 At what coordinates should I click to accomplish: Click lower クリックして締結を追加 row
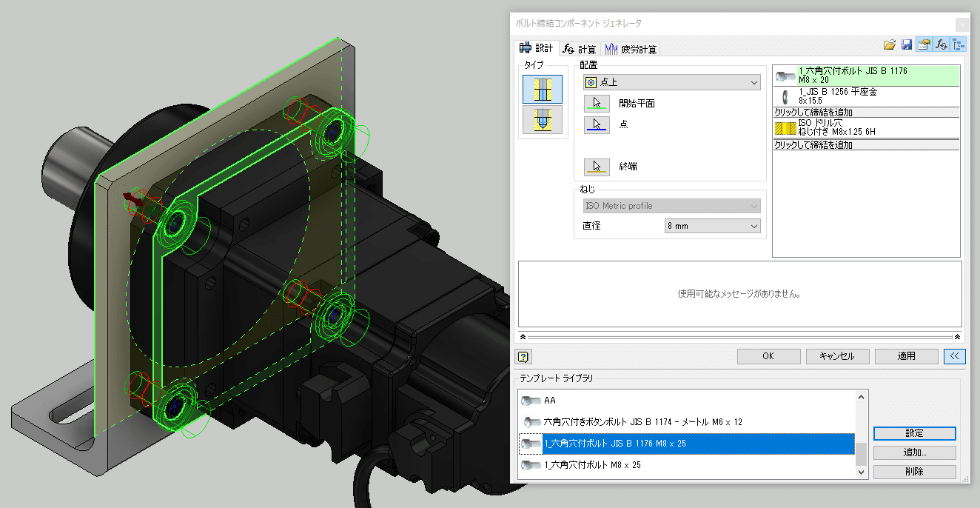[x=866, y=145]
